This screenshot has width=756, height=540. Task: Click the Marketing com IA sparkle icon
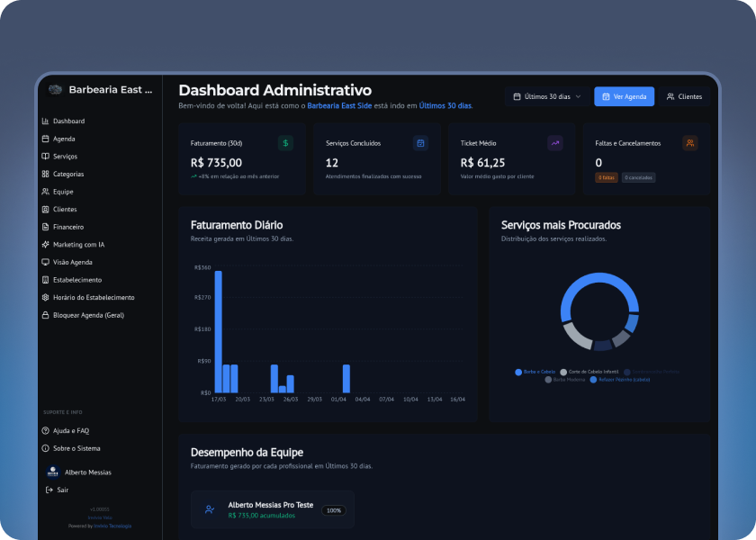point(45,245)
